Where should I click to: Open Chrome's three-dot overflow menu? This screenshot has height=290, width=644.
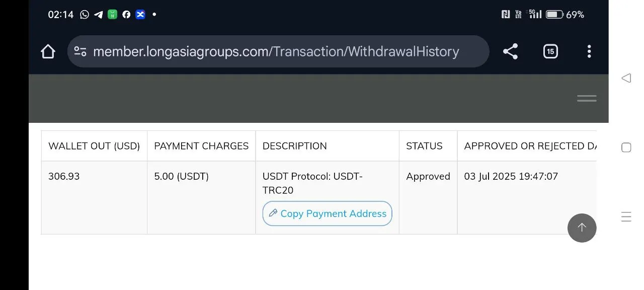[589, 51]
